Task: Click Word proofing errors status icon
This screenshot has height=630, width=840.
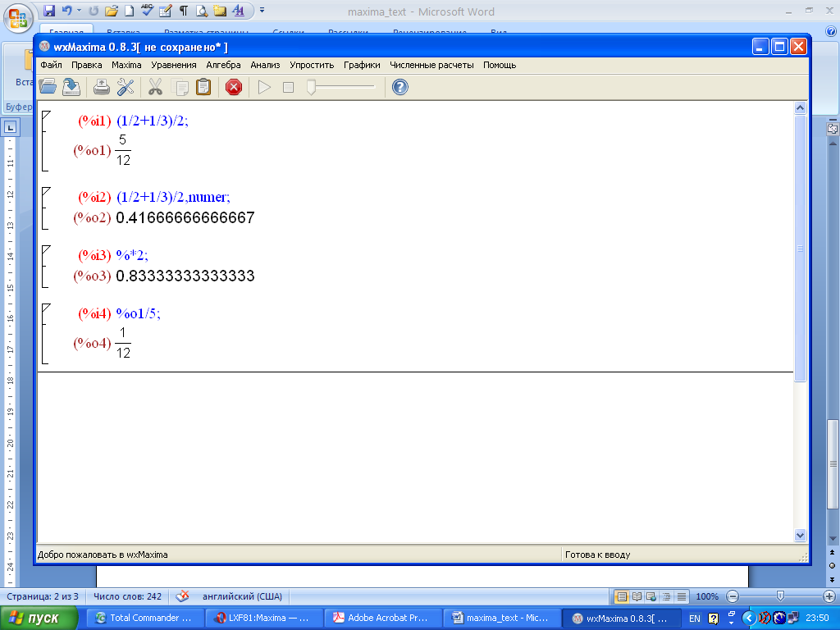Action: click(183, 596)
